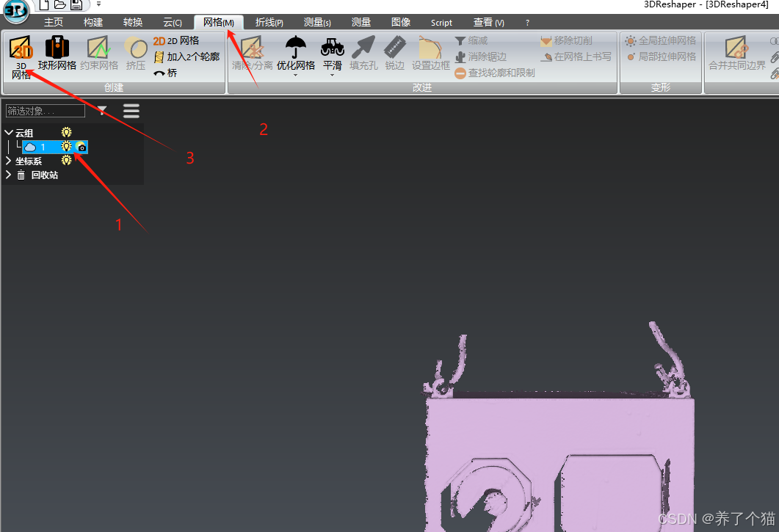Open the Script tab
The width and height of the screenshot is (779, 532).
click(x=441, y=23)
